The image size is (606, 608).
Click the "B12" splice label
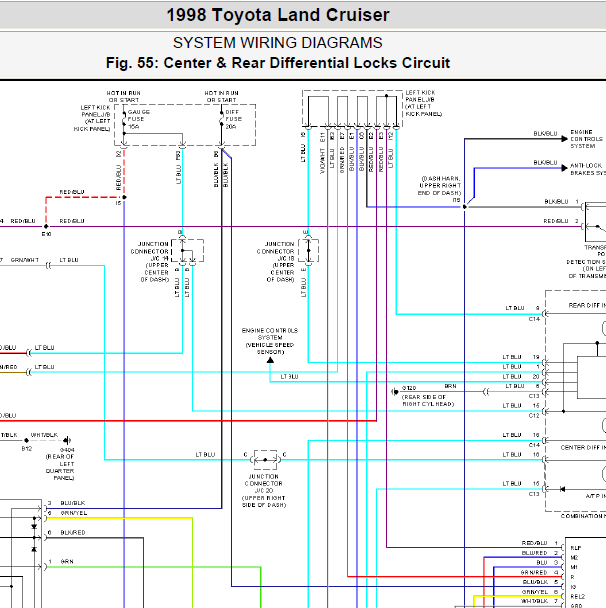pyautogui.click(x=27, y=449)
